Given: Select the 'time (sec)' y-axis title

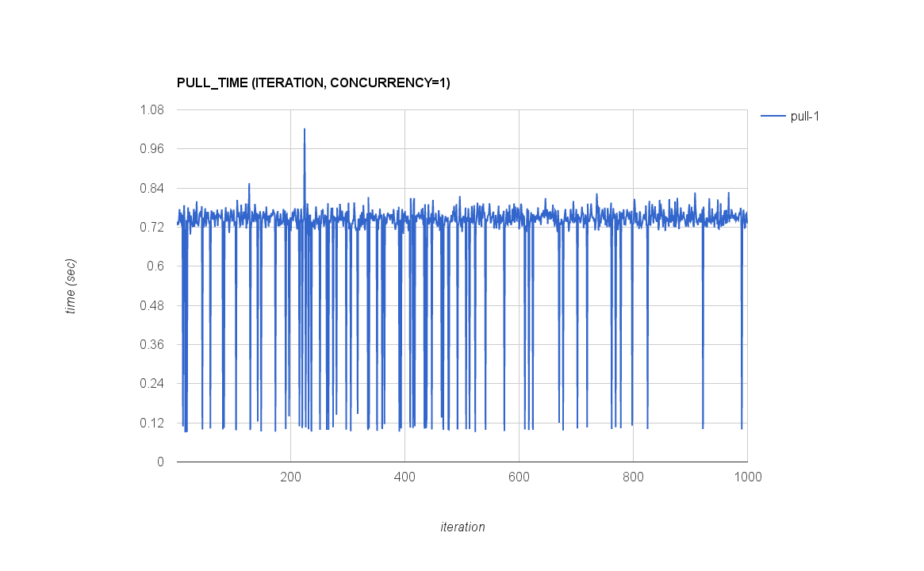Looking at the screenshot, I should click(x=71, y=286).
